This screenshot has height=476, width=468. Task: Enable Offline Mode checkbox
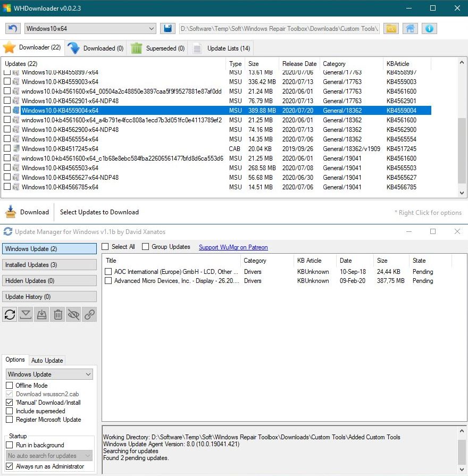[10, 386]
